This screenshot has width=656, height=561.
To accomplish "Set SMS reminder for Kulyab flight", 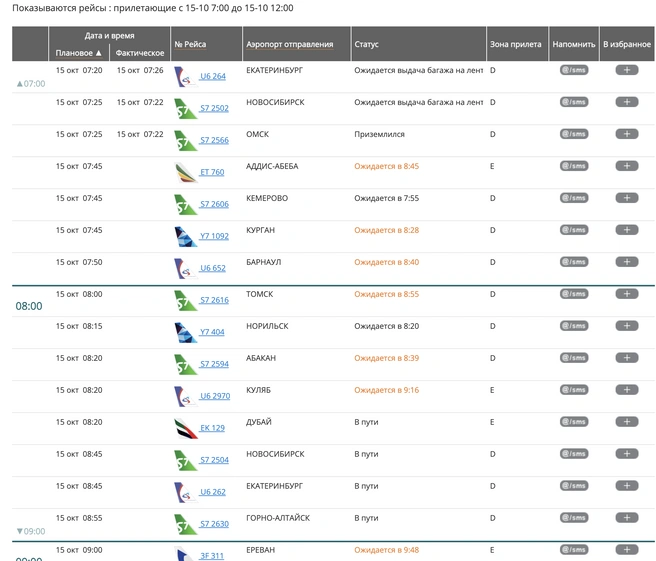I will pos(574,390).
